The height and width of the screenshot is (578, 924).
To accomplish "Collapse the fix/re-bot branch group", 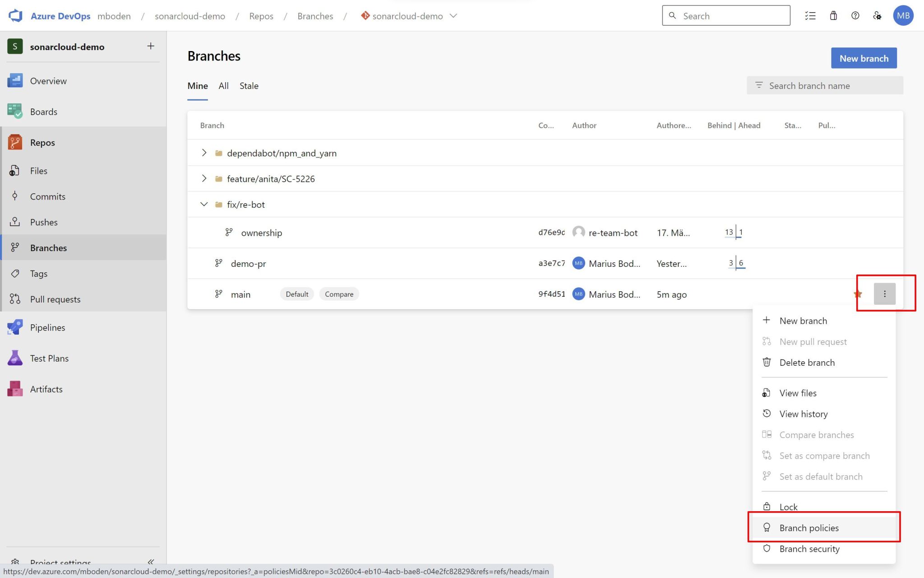I will pyautogui.click(x=204, y=204).
